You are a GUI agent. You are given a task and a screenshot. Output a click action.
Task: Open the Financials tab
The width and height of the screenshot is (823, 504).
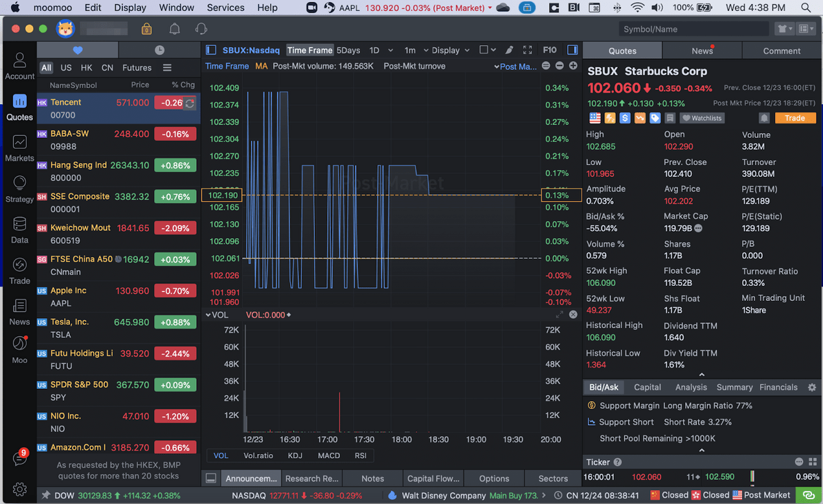tap(778, 387)
